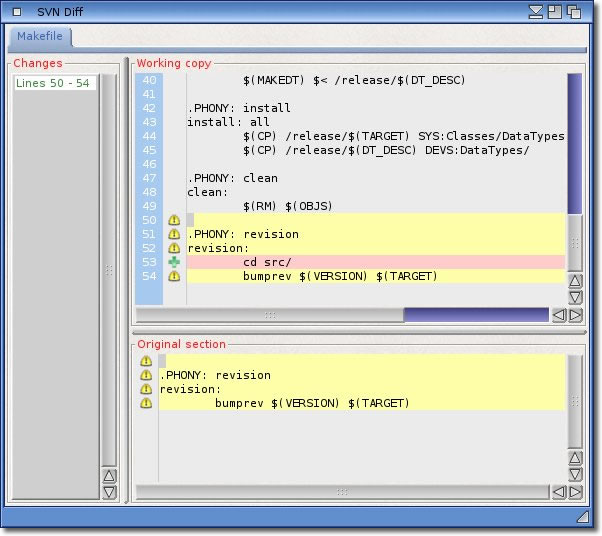Click the Working copy horizontal scrollbar thumb
The height and width of the screenshot is (536, 602).
click(x=476, y=315)
